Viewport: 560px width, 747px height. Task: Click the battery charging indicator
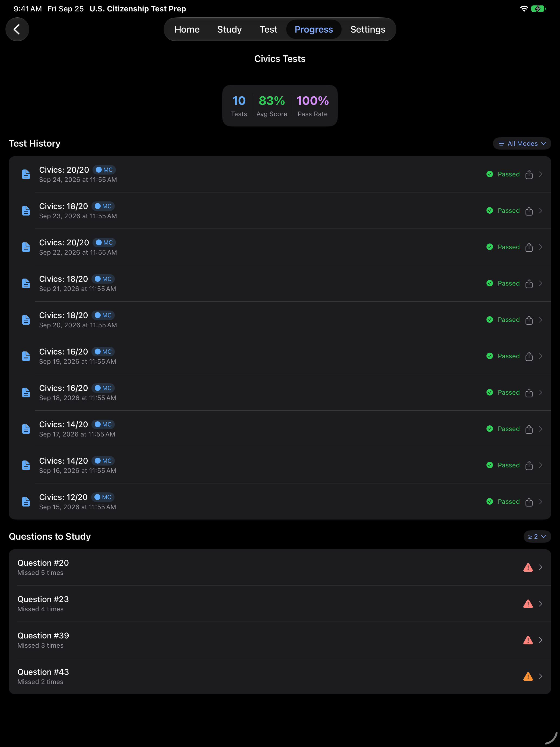[x=538, y=9]
